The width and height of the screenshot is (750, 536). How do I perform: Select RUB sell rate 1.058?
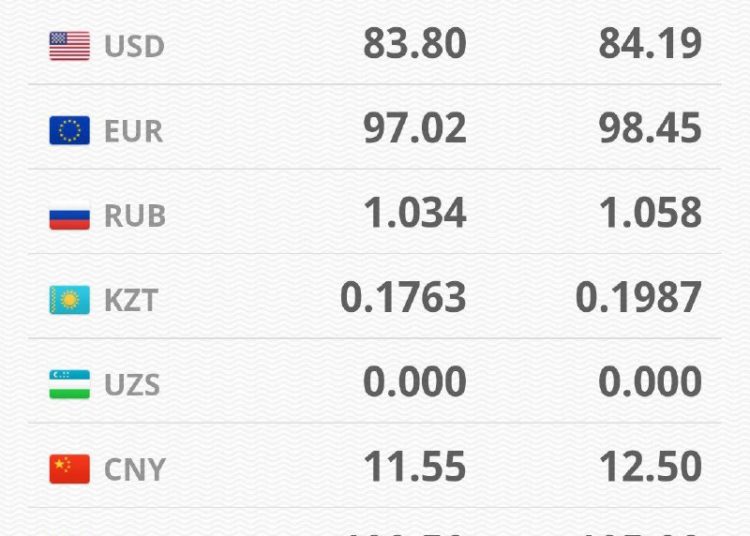click(x=650, y=213)
